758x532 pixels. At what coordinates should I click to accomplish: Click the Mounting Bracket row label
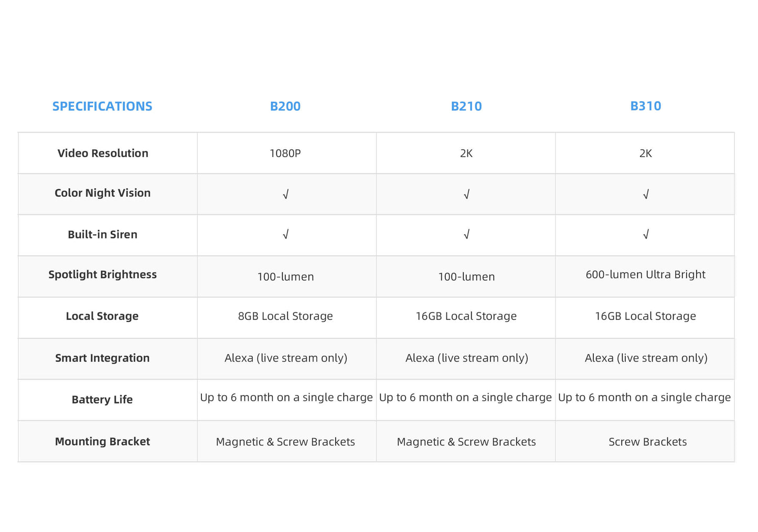pyautogui.click(x=102, y=441)
